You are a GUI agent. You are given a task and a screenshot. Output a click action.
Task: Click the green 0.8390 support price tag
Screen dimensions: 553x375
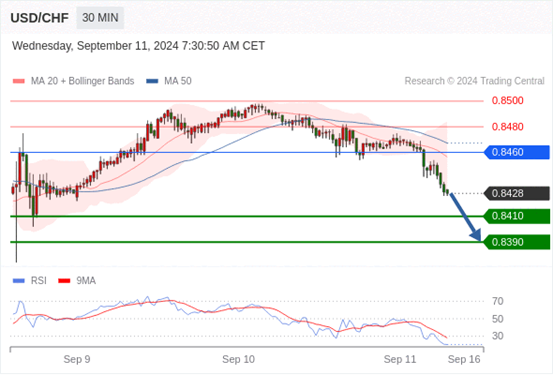(517, 242)
